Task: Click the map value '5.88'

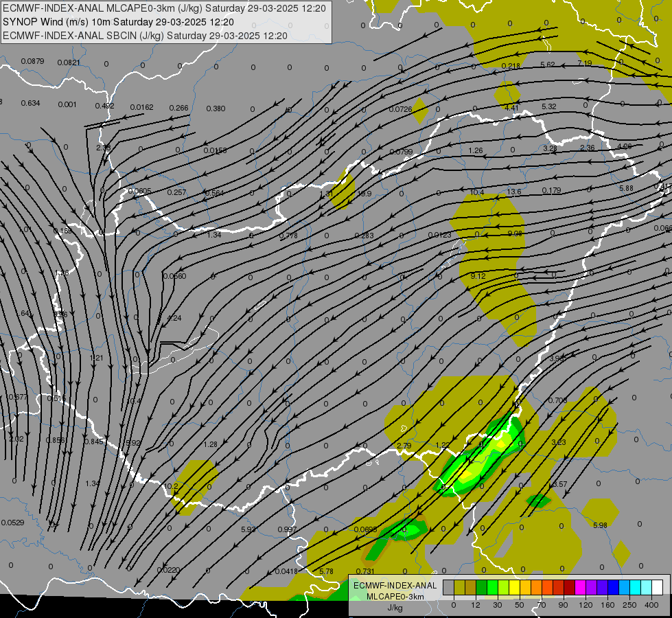Action: (x=626, y=188)
